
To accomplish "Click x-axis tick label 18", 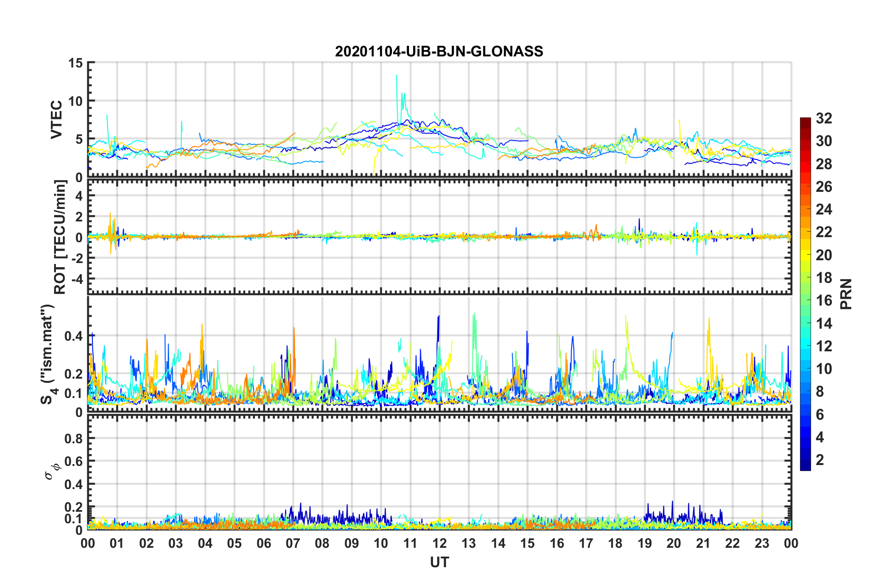I will point(616,543).
